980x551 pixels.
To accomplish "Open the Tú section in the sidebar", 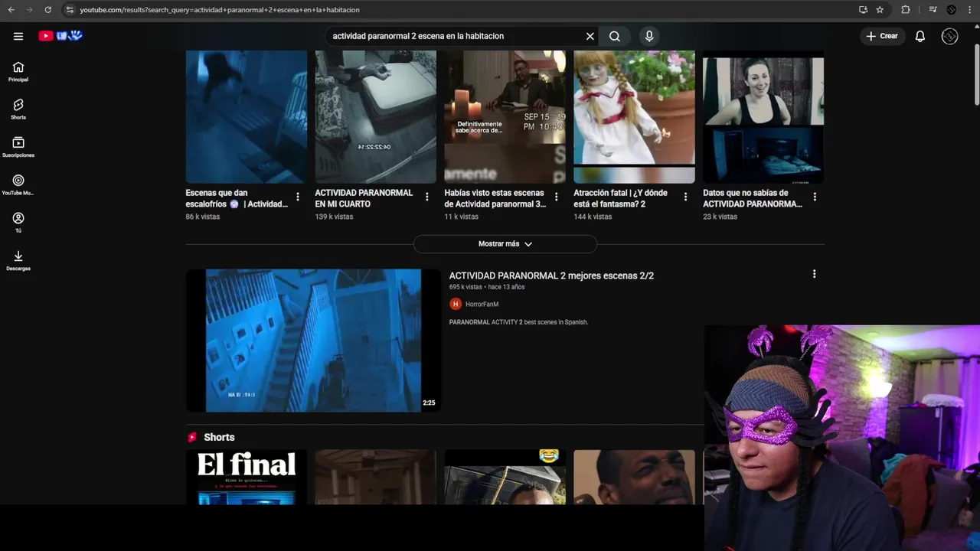I will tap(18, 223).
